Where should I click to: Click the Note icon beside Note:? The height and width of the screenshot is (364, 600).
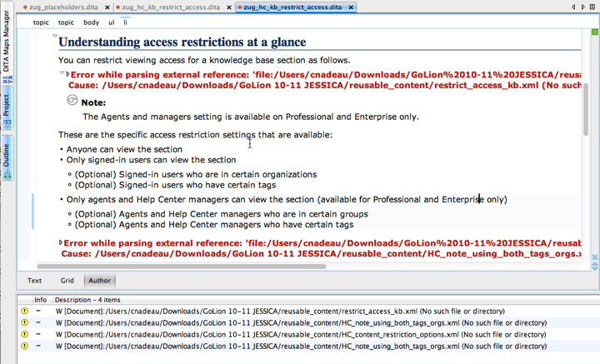72,100
